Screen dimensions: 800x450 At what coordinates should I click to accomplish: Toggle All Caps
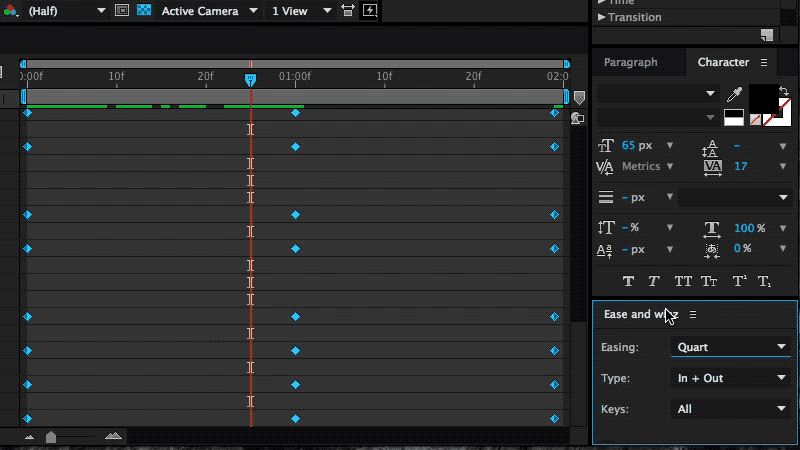[x=683, y=281]
